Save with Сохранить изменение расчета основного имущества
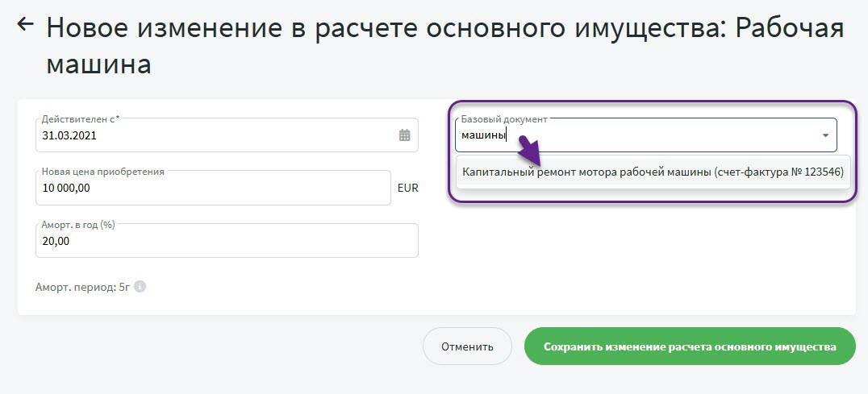This screenshot has height=394, width=868. [x=689, y=346]
